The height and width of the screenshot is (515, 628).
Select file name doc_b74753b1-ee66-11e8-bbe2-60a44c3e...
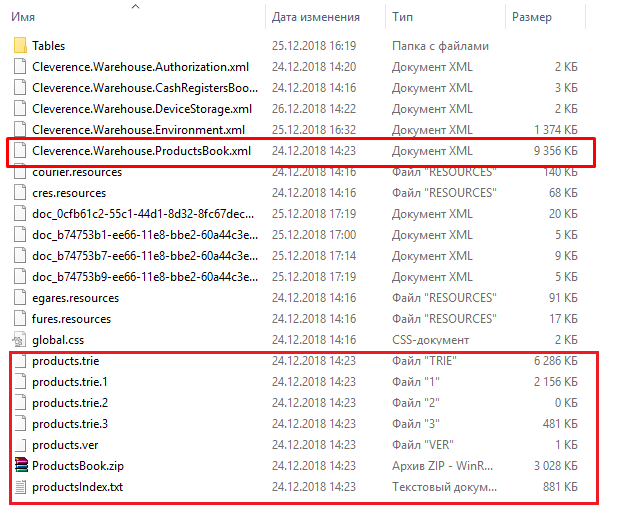[x=145, y=235]
